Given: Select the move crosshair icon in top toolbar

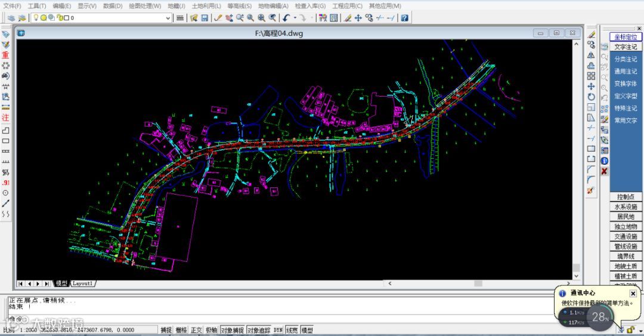Looking at the screenshot, I should (358, 18).
